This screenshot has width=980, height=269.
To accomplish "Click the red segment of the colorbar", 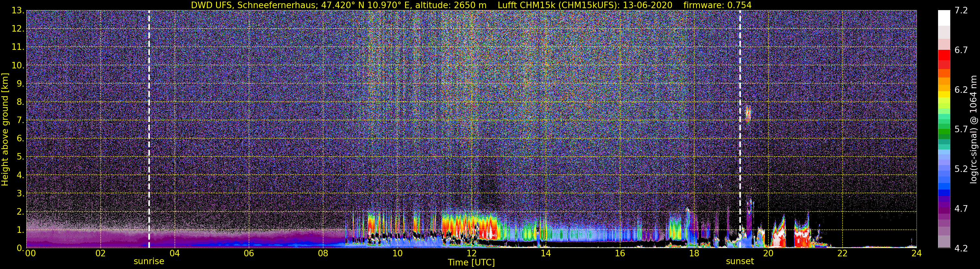I will click(x=944, y=55).
